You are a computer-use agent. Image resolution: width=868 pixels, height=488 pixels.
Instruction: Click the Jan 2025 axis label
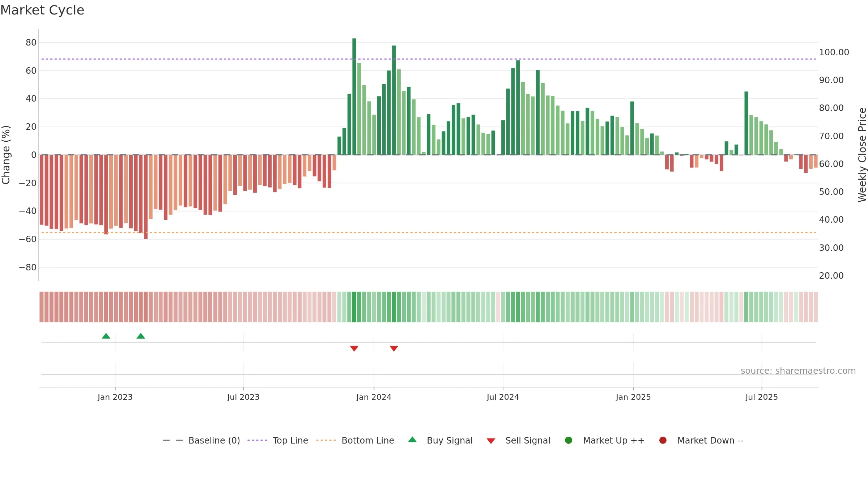(x=633, y=397)
